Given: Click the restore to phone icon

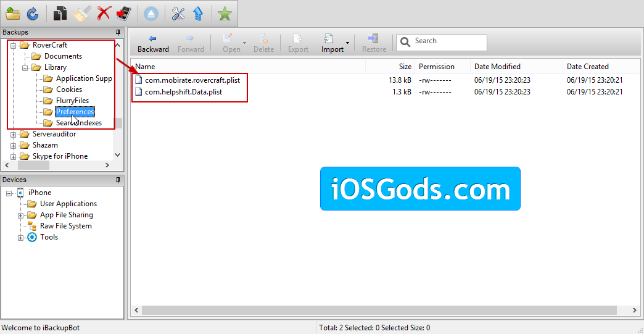Looking at the screenshot, I should 124,13.
